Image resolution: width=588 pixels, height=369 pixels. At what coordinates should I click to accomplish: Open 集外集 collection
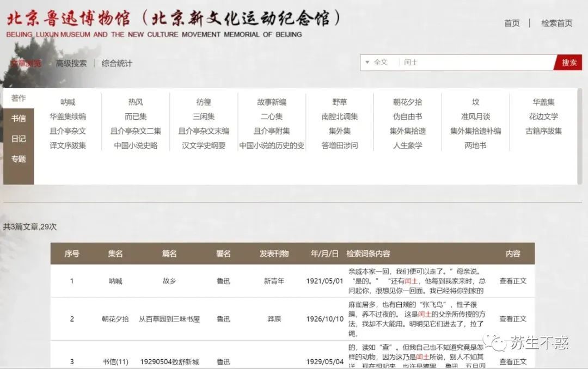point(339,131)
